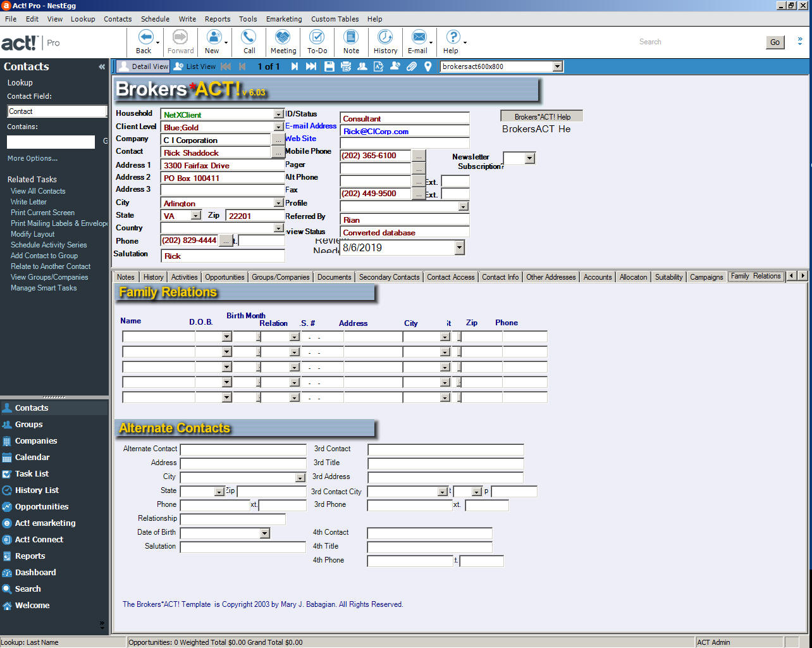Expand the Profile dropdown
812x648 pixels.
464,206
